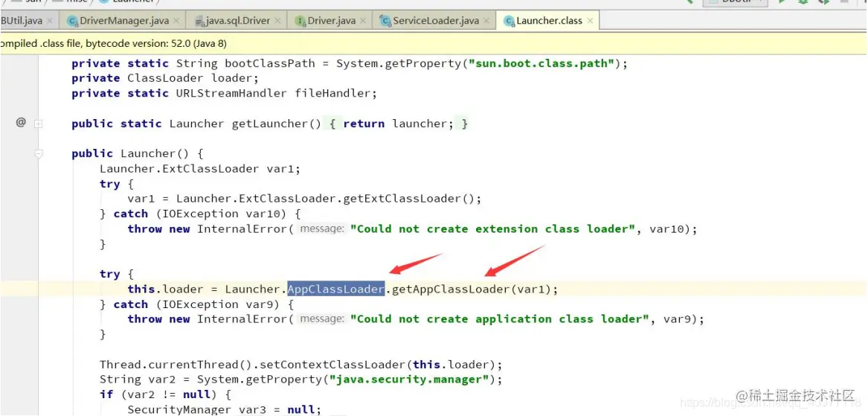The height and width of the screenshot is (416, 868).
Task: Close the Launcher.class tab
Action: click(590, 21)
